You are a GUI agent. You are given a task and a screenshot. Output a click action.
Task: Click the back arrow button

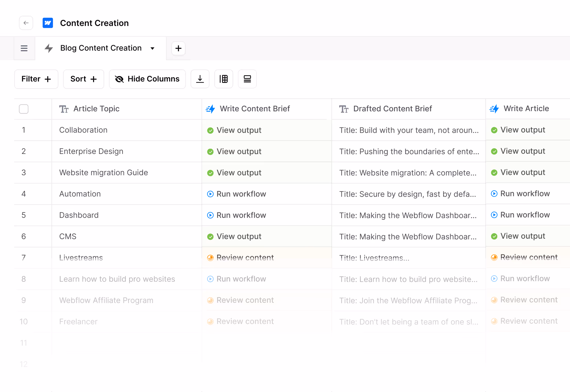(x=26, y=23)
